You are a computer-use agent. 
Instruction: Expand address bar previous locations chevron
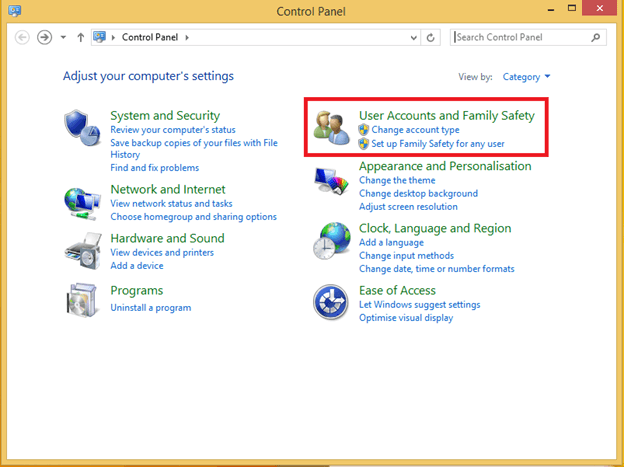(413, 38)
